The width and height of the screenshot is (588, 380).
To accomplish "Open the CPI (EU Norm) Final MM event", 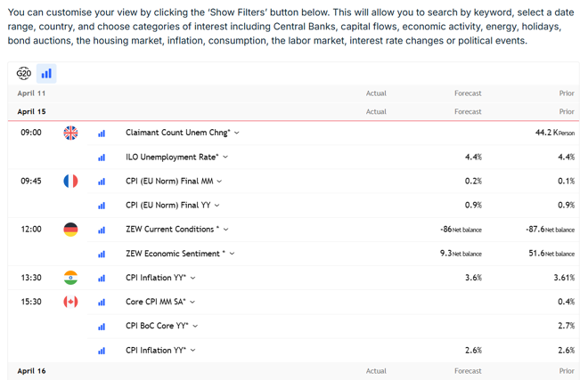I will pos(169,181).
